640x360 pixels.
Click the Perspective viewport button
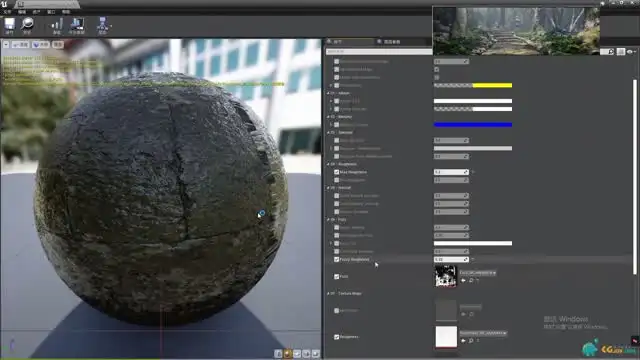coord(20,44)
